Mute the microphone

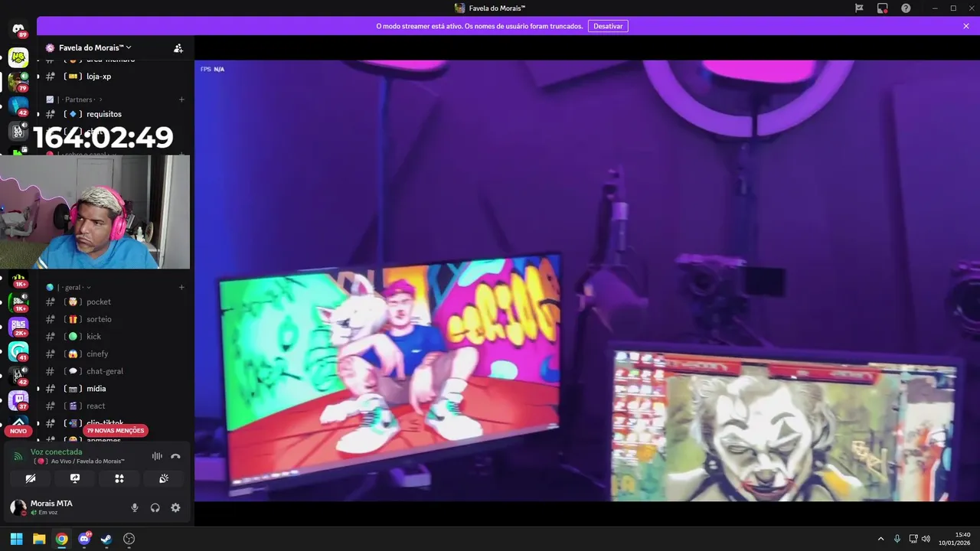(x=135, y=507)
